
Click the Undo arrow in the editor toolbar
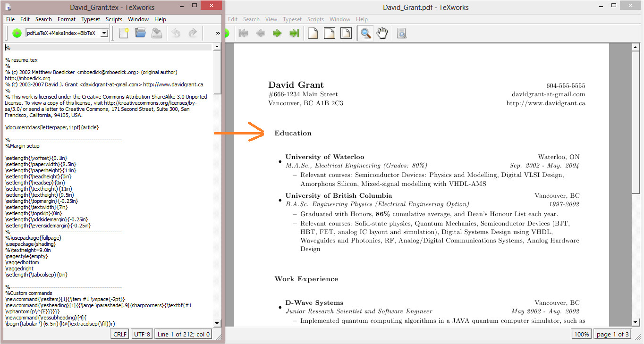(x=176, y=33)
